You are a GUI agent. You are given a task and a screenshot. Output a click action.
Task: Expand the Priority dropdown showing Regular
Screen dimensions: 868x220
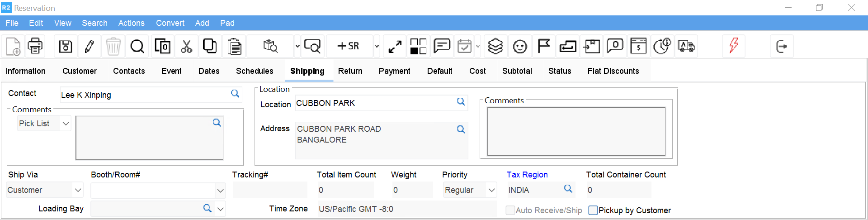491,190
